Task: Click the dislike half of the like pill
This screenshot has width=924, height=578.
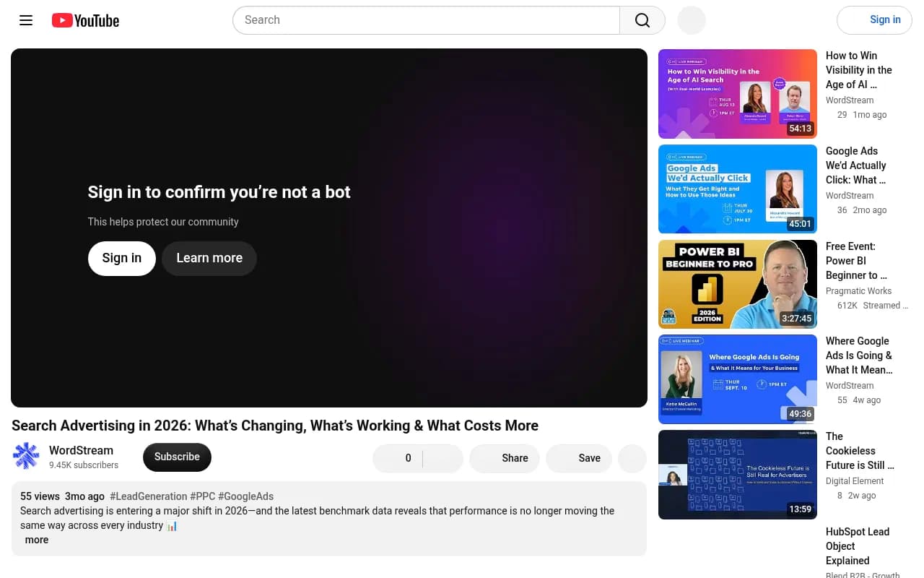Action: pos(443,458)
